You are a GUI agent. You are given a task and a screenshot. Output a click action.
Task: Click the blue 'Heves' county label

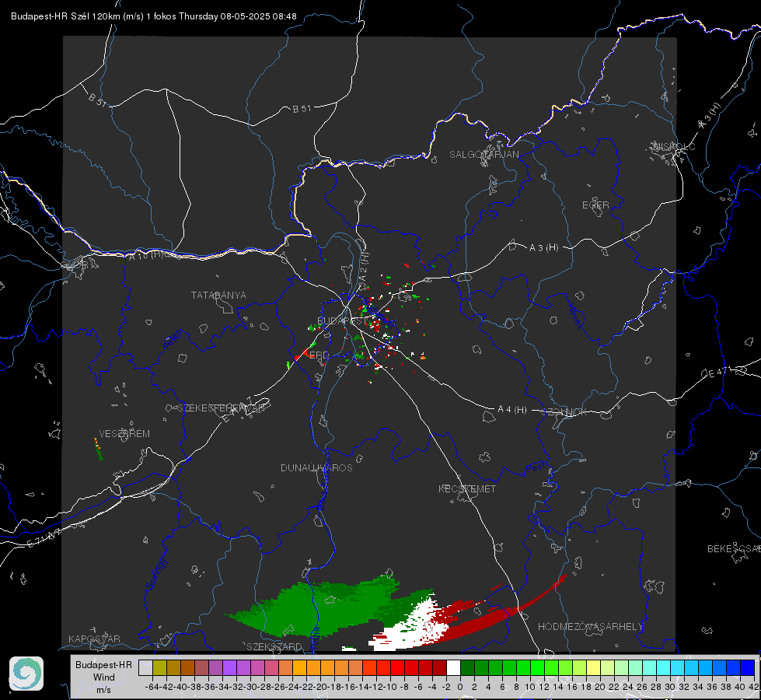pos(574,317)
